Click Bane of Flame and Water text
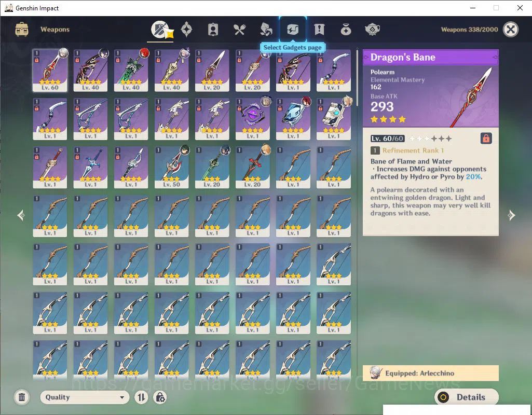532x415 pixels. [x=411, y=161]
